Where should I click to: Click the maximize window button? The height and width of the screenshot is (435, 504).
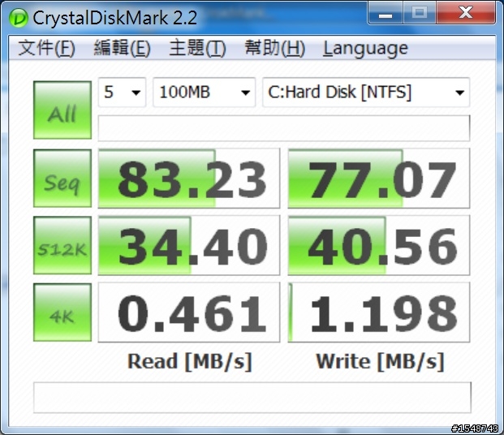click(419, 13)
